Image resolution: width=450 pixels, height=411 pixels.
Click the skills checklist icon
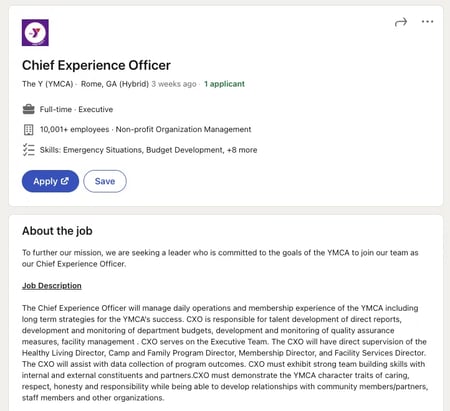click(28, 150)
